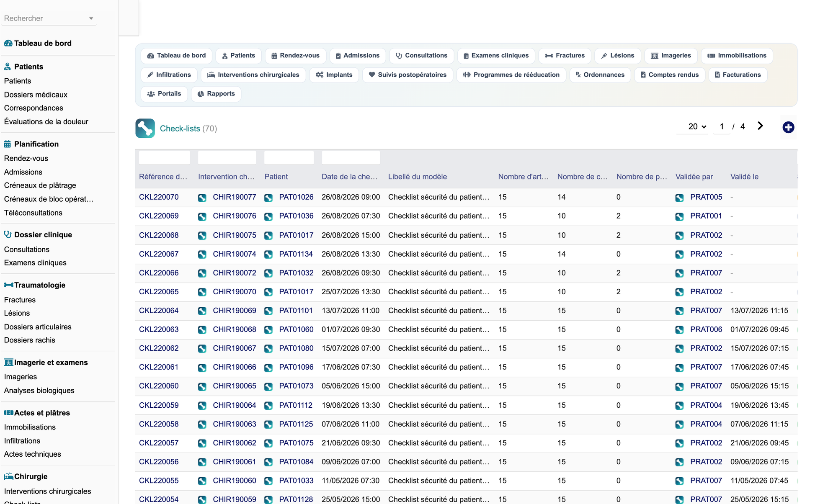
Task: Click the icon beside PRAT005
Action: [679, 198]
